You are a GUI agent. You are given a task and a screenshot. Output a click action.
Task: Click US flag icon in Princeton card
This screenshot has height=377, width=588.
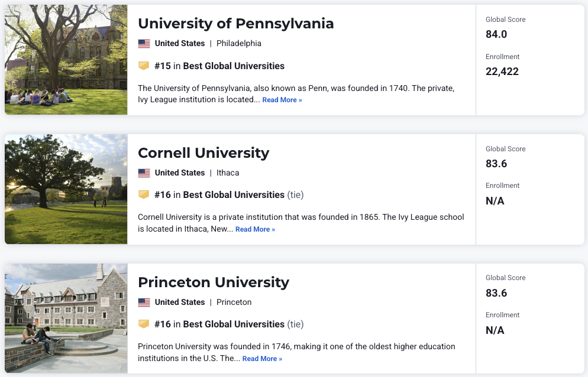coord(144,303)
